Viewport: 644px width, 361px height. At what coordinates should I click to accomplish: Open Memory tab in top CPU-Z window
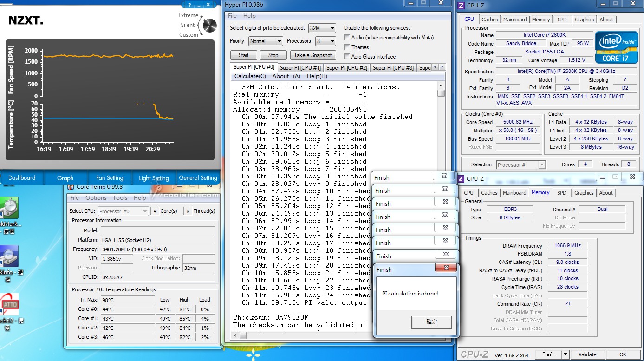(541, 20)
